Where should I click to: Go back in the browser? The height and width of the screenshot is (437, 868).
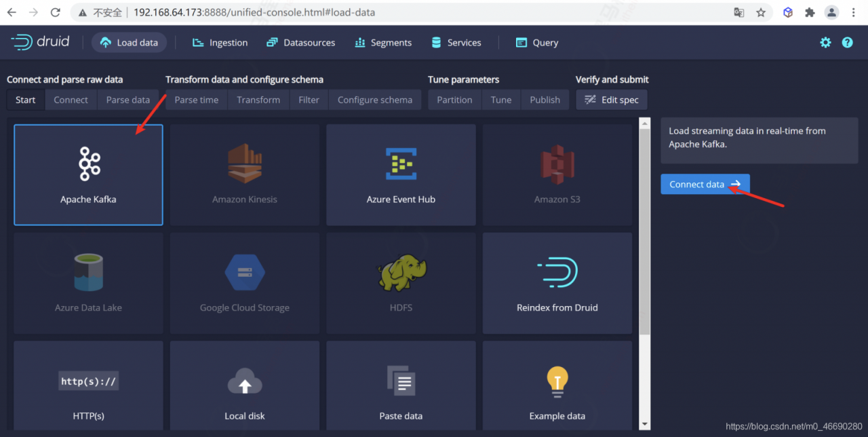point(12,12)
